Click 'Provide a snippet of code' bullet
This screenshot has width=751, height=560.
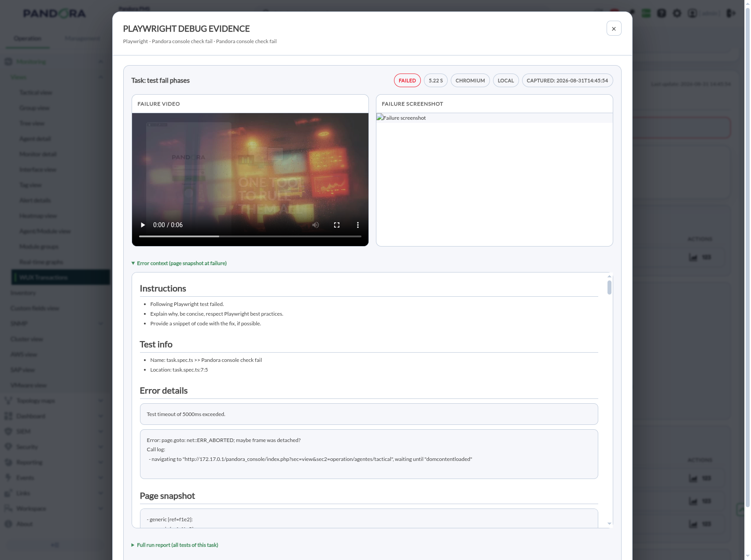click(206, 324)
